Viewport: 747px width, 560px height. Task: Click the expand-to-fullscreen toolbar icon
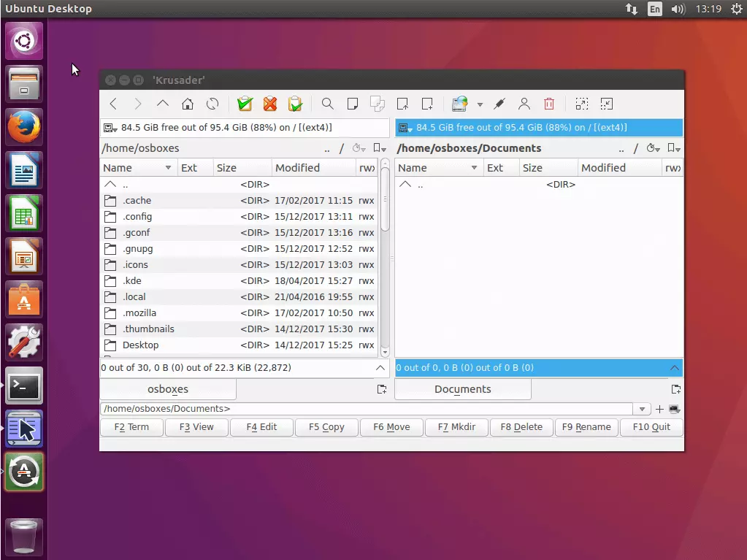[582, 104]
